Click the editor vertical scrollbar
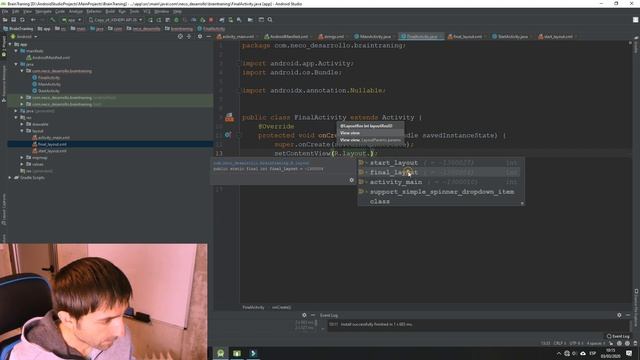 coord(631,171)
